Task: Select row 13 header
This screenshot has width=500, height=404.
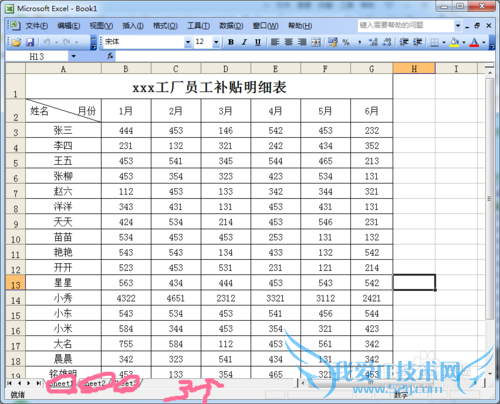Action: (16, 283)
